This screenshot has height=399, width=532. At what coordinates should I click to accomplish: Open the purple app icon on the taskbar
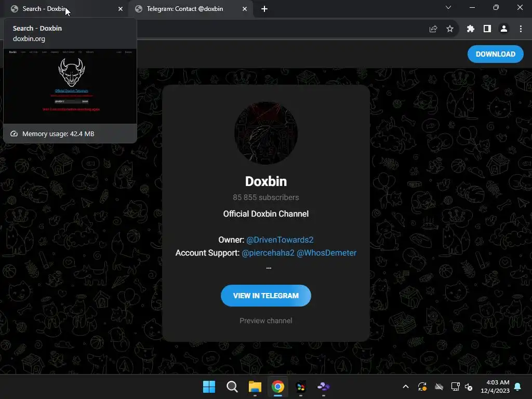(x=323, y=387)
